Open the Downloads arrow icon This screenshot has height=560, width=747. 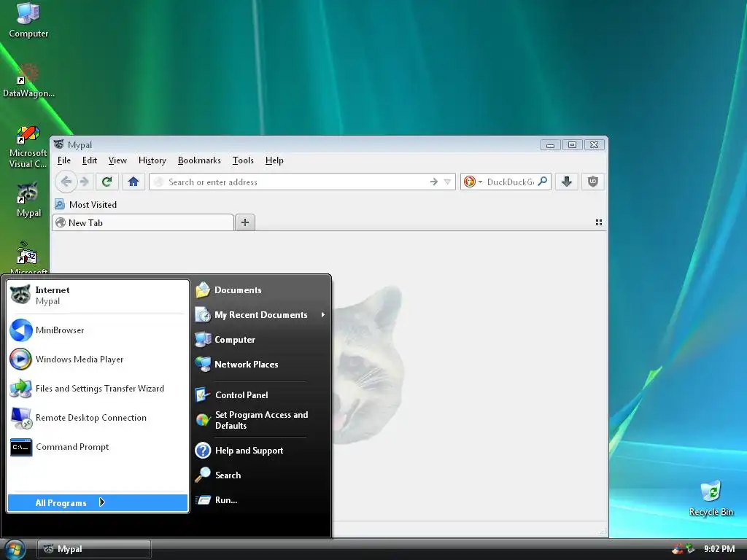566,182
